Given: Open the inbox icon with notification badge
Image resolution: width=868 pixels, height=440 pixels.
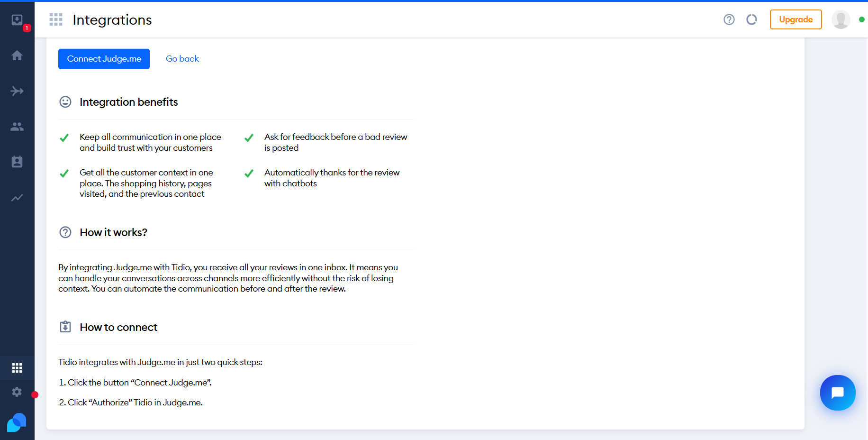Looking at the screenshot, I should pos(17,20).
